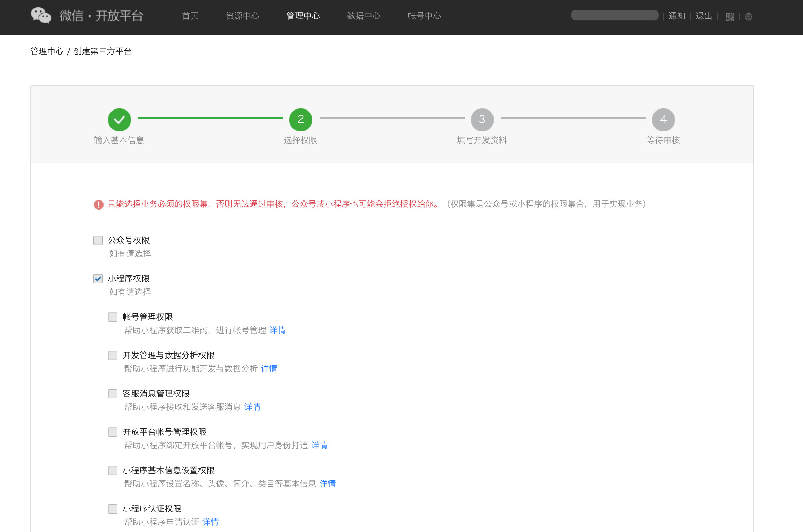Open the QR code icon in header
803x532 pixels.
click(x=730, y=16)
